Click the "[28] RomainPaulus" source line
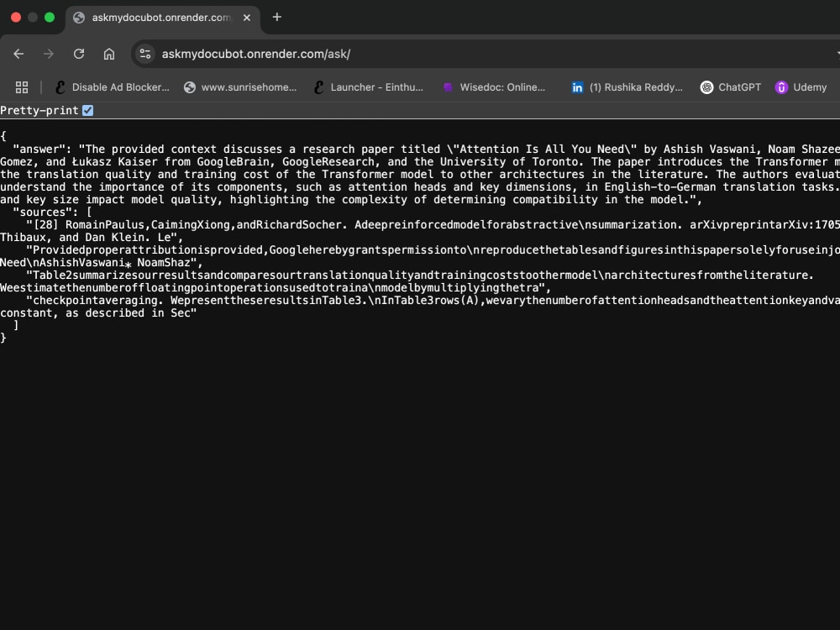This screenshot has width=840, height=630. 433,225
